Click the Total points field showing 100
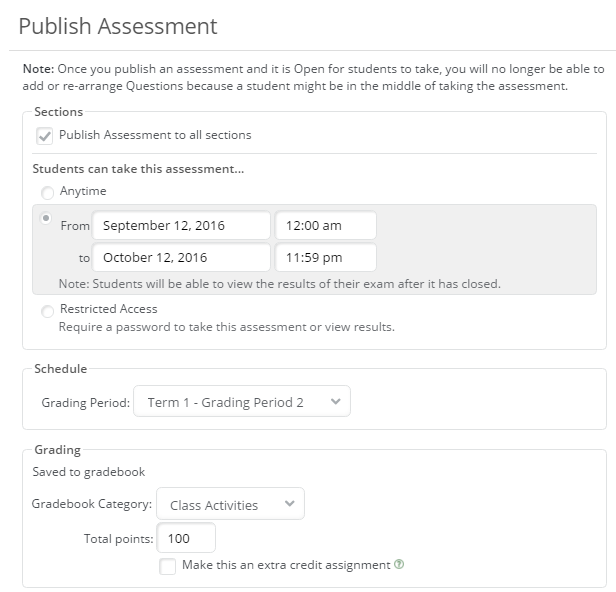The image size is (616, 592). tap(186, 539)
